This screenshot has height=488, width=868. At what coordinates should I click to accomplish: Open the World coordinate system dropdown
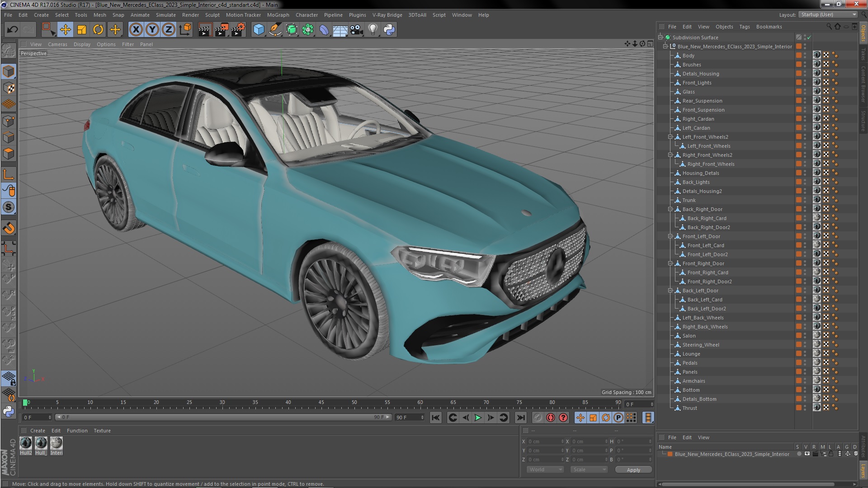coord(545,469)
